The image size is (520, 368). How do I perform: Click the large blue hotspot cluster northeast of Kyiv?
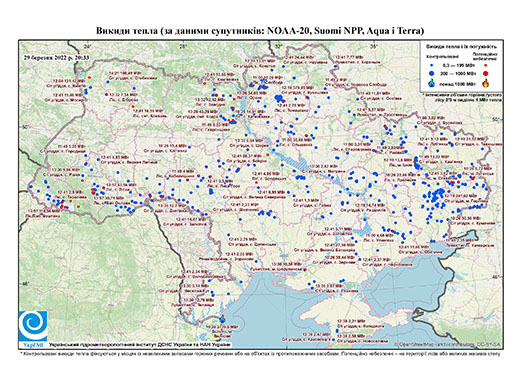coord(279,98)
